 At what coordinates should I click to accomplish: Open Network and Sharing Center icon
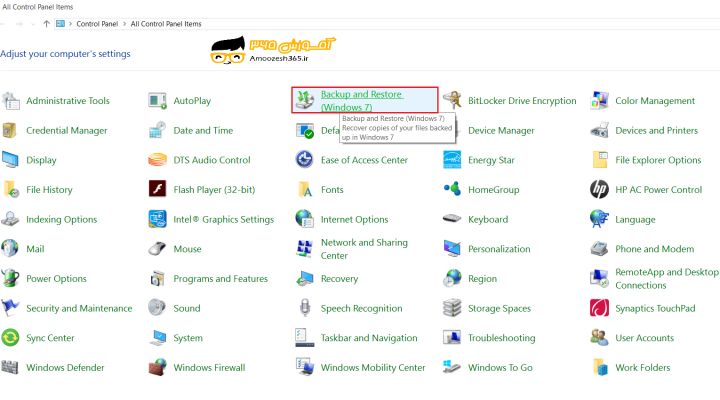304,248
